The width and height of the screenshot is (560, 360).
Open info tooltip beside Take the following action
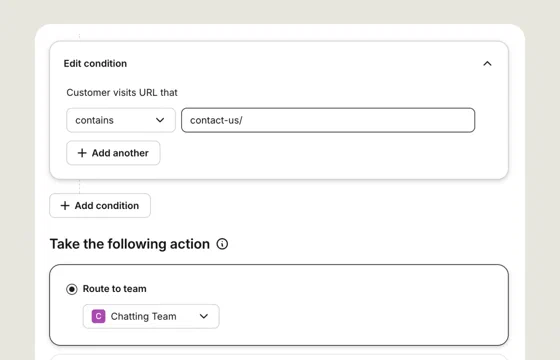222,244
